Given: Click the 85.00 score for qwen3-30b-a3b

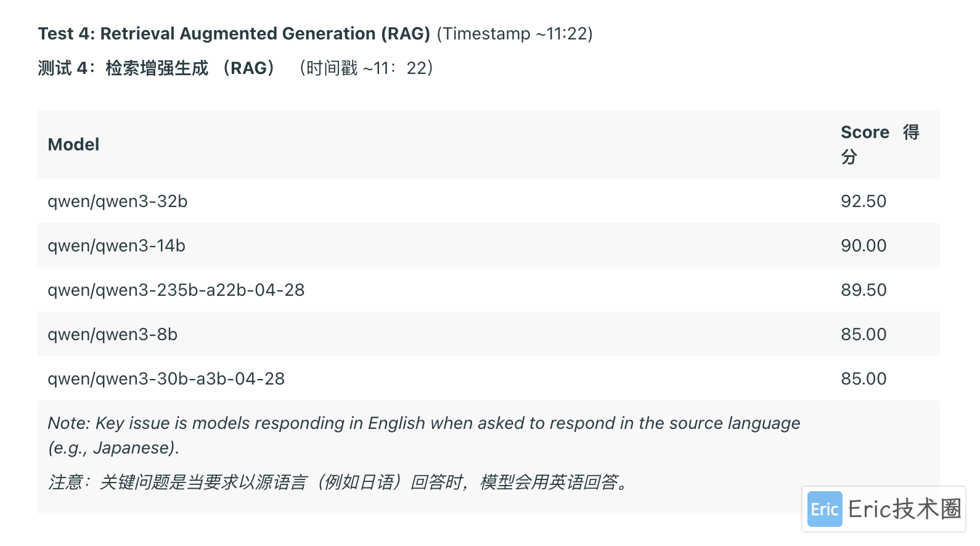Looking at the screenshot, I should (864, 378).
